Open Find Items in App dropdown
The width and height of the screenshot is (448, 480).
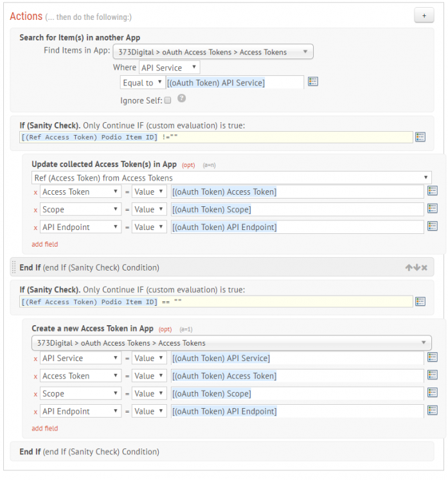click(213, 52)
